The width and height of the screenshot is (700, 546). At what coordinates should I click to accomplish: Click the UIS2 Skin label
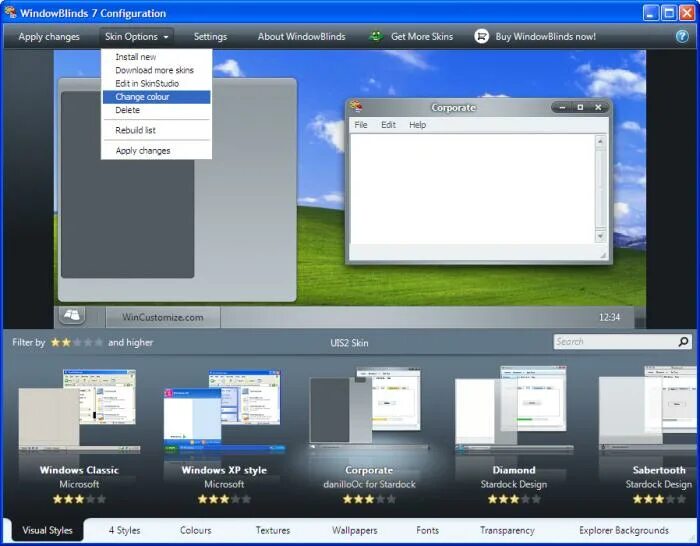349,343
